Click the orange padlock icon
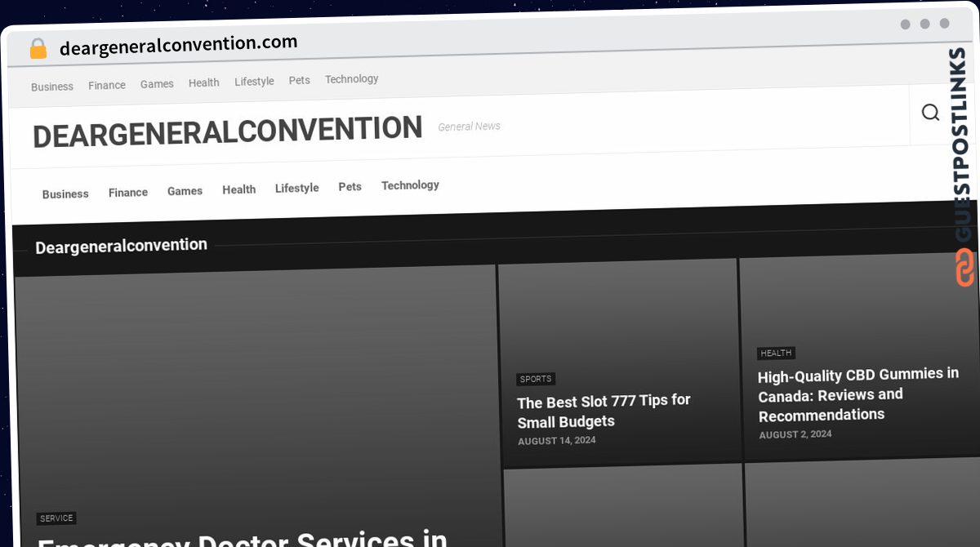This screenshot has height=547, width=980. [x=38, y=49]
